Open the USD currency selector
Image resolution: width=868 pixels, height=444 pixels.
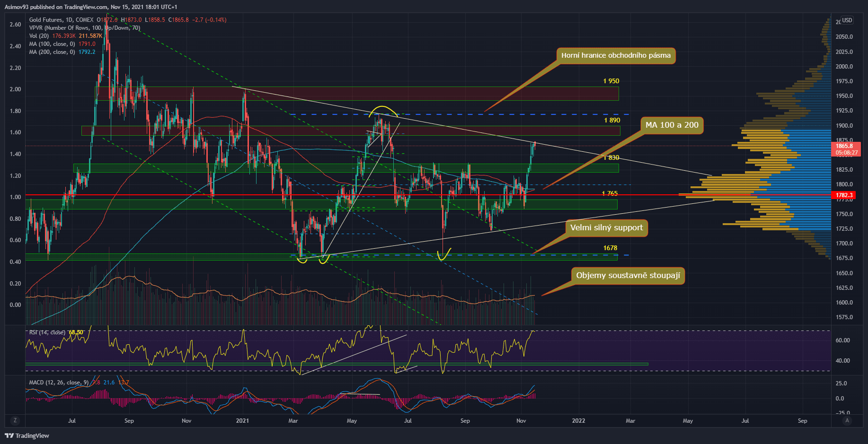(x=847, y=20)
